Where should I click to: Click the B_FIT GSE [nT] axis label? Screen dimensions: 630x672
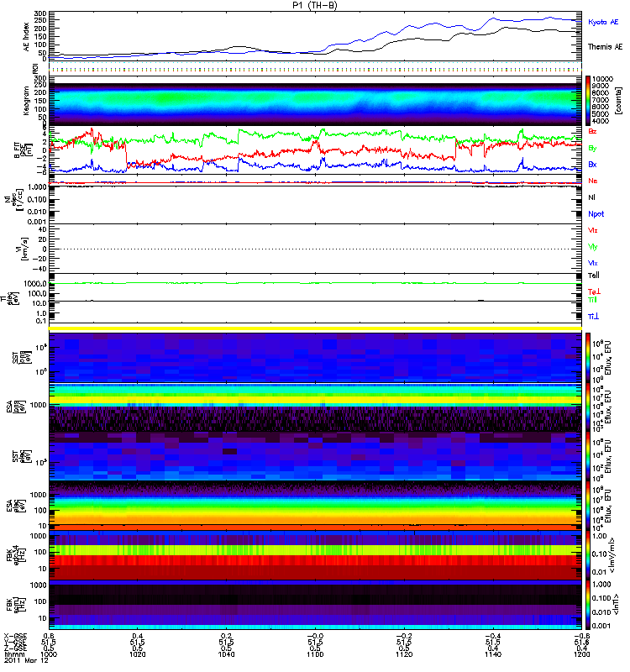tap(23, 150)
